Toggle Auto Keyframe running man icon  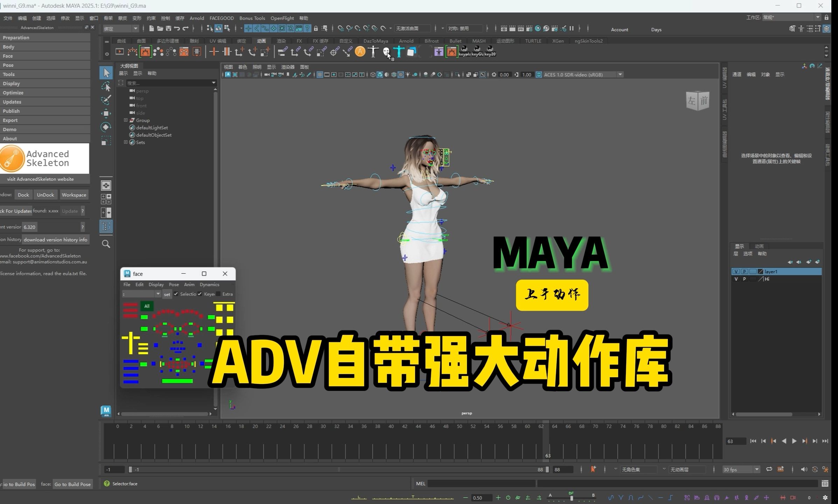pyautogui.click(x=825, y=469)
